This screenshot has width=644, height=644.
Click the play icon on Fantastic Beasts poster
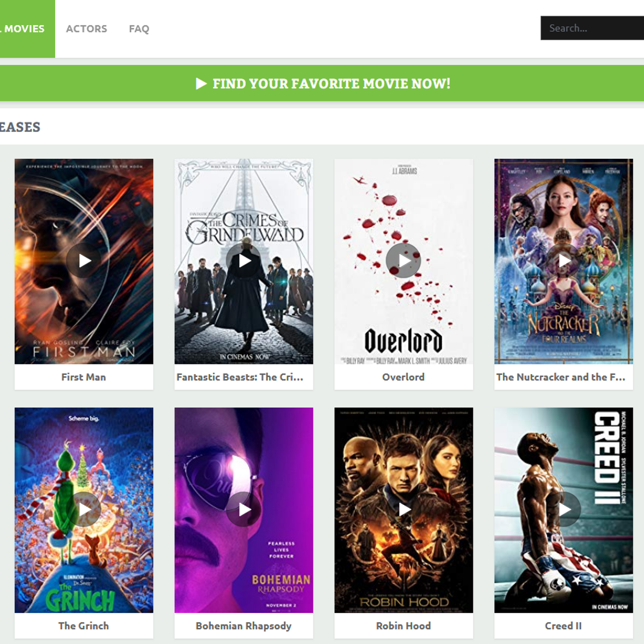[244, 261]
